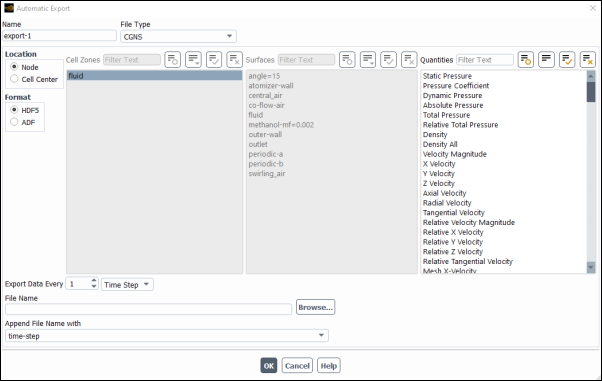The height and width of the screenshot is (381, 602).
Task: Select Relative Total Pressure quantity
Action: click(460, 125)
